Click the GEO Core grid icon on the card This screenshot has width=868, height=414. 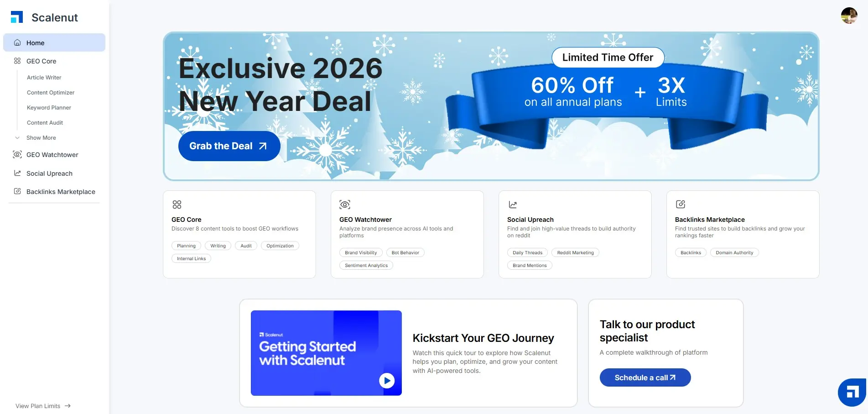177,204
